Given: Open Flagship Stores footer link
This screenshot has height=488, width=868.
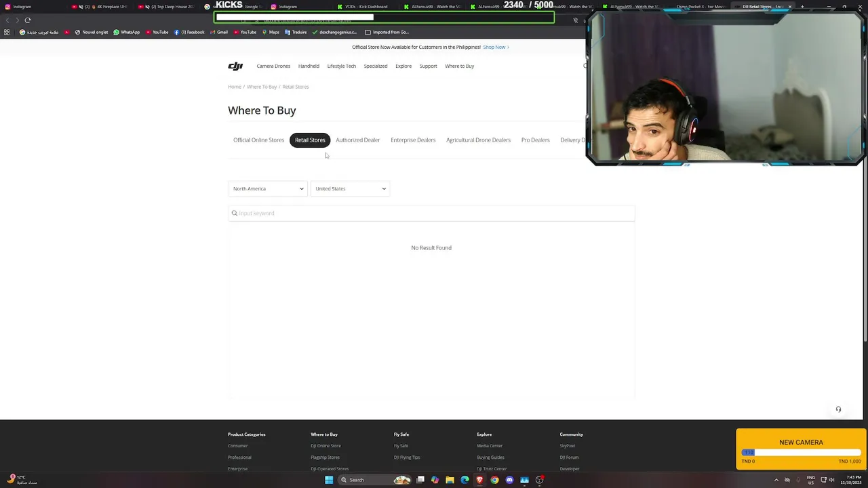Looking at the screenshot, I should point(325,457).
